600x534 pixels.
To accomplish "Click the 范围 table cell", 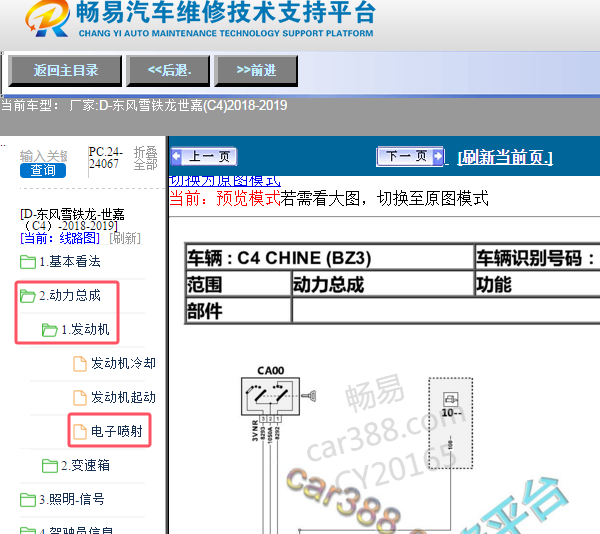I will (x=238, y=284).
